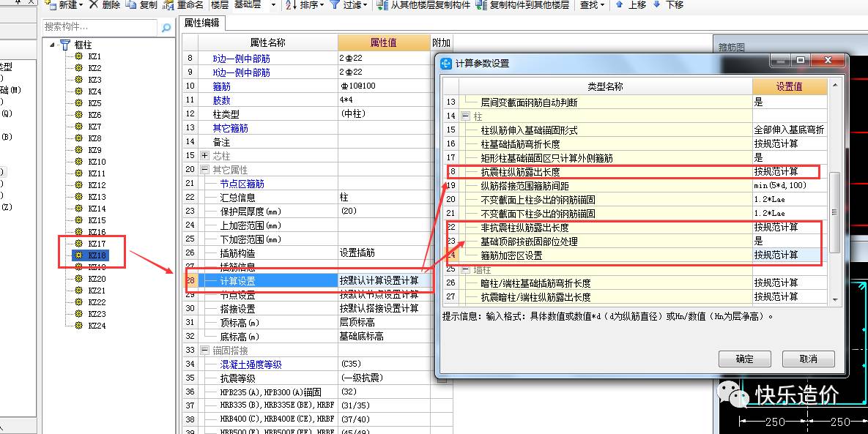This screenshot has height=434, width=868.
Task: Move component up with 上移
Action: click(620, 5)
